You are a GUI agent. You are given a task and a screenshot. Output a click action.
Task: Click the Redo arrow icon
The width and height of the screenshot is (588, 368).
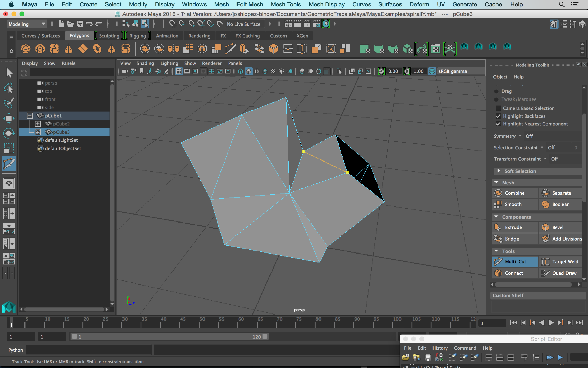(99, 24)
